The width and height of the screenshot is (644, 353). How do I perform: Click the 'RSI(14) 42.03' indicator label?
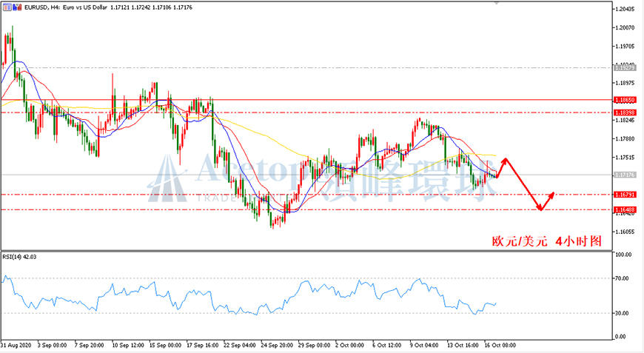click(x=19, y=257)
